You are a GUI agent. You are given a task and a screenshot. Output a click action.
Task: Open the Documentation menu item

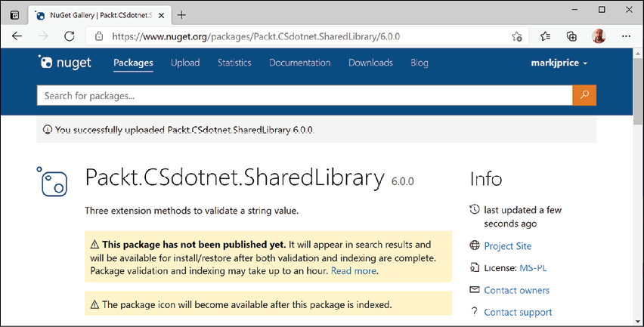(x=299, y=63)
